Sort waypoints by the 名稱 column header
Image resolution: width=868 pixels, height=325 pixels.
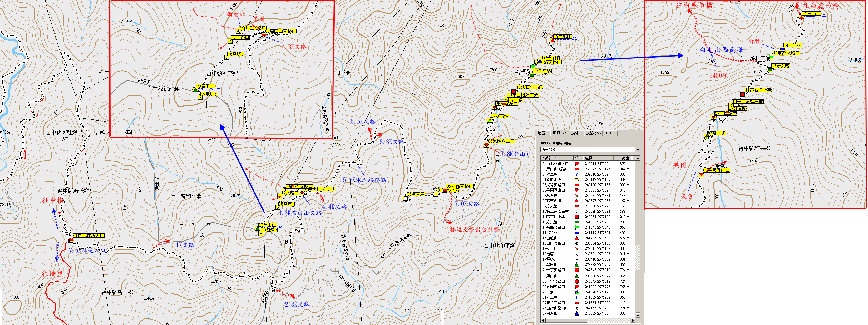pos(557,158)
